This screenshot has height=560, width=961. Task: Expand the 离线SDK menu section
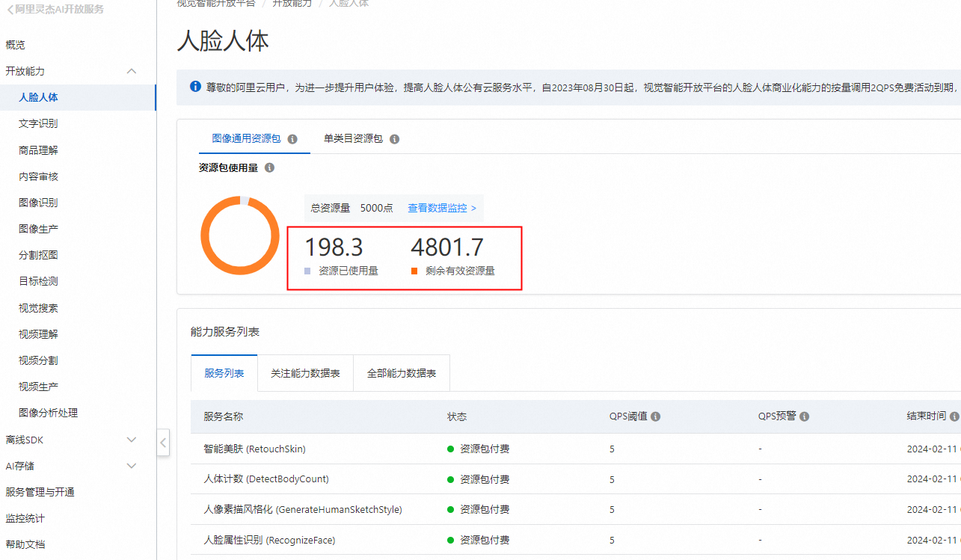[132, 440]
